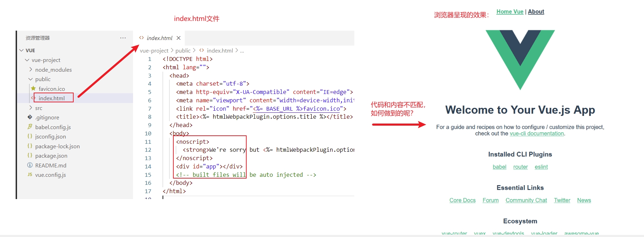
Task: Close the index.html editor tab
Action: (x=179, y=38)
